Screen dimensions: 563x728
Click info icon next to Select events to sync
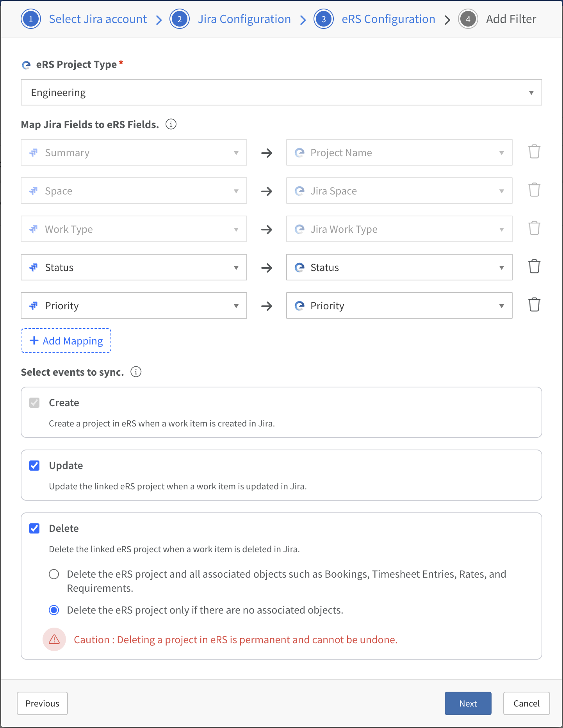pos(136,372)
